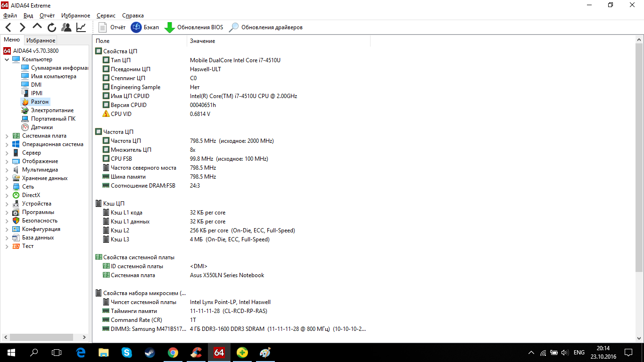Open the Сервис menu
Viewport: 644px width, 362px height.
pyautogui.click(x=106, y=16)
